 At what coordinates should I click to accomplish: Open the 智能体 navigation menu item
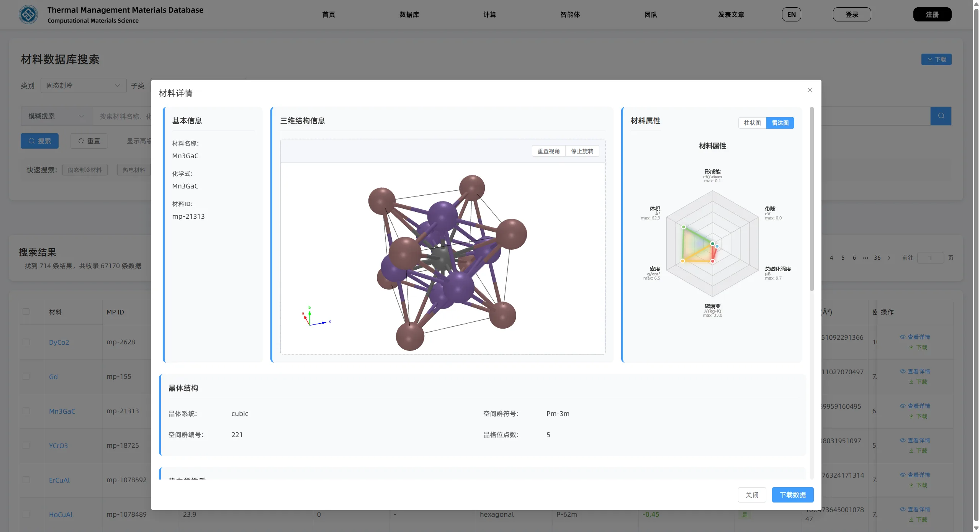pos(569,14)
